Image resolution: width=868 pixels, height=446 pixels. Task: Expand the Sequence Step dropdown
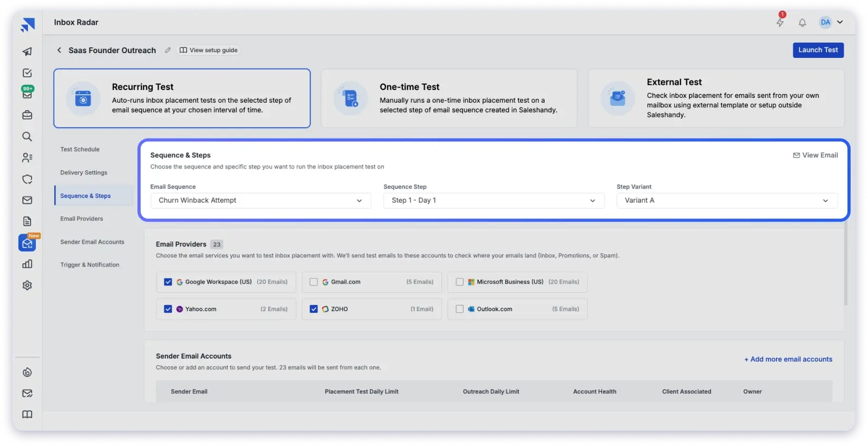(494, 201)
